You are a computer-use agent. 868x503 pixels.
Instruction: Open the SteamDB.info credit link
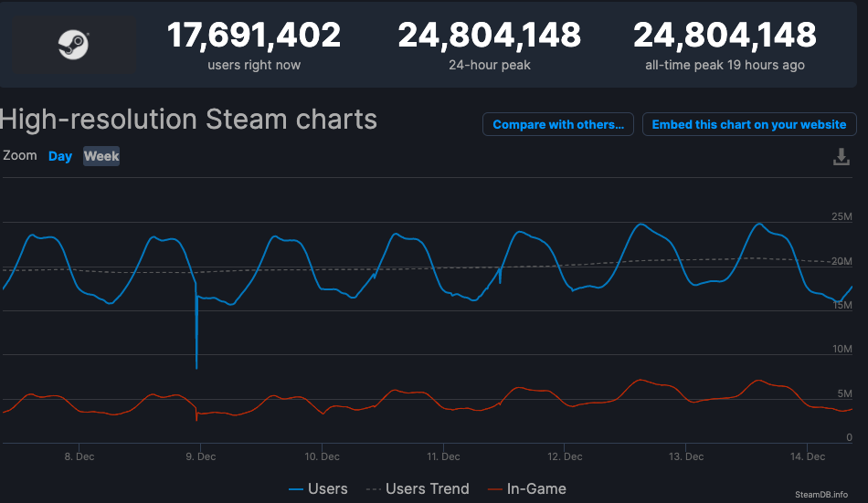pos(820,494)
